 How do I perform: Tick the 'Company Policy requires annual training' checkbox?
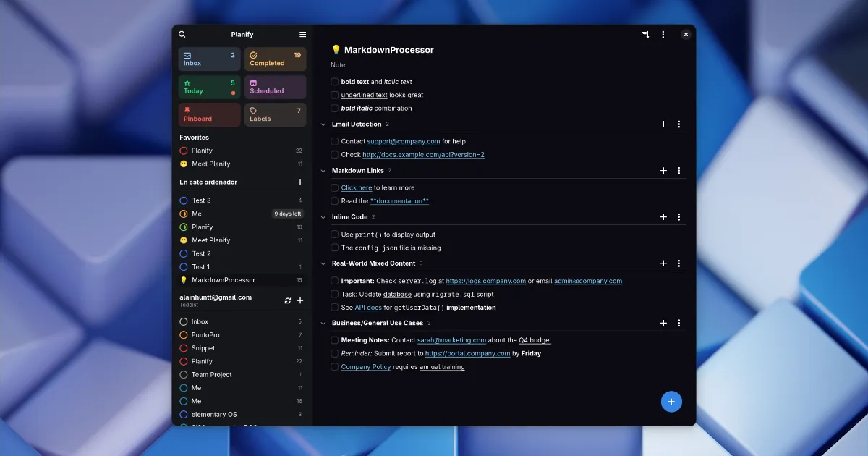(335, 367)
